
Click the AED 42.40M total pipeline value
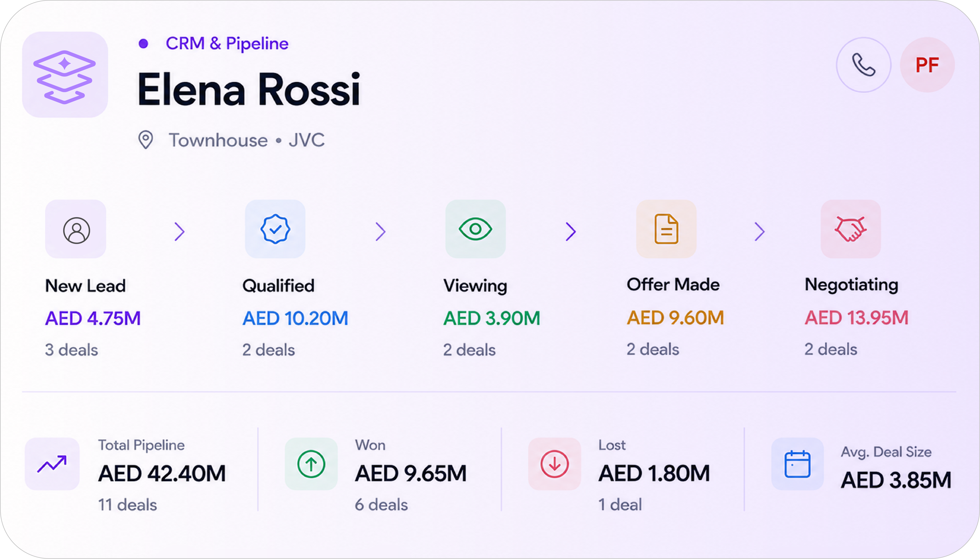[x=162, y=473]
